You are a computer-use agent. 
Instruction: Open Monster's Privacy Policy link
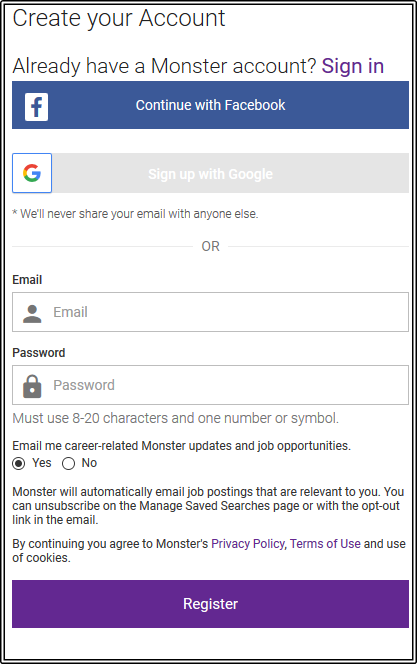pos(248,544)
